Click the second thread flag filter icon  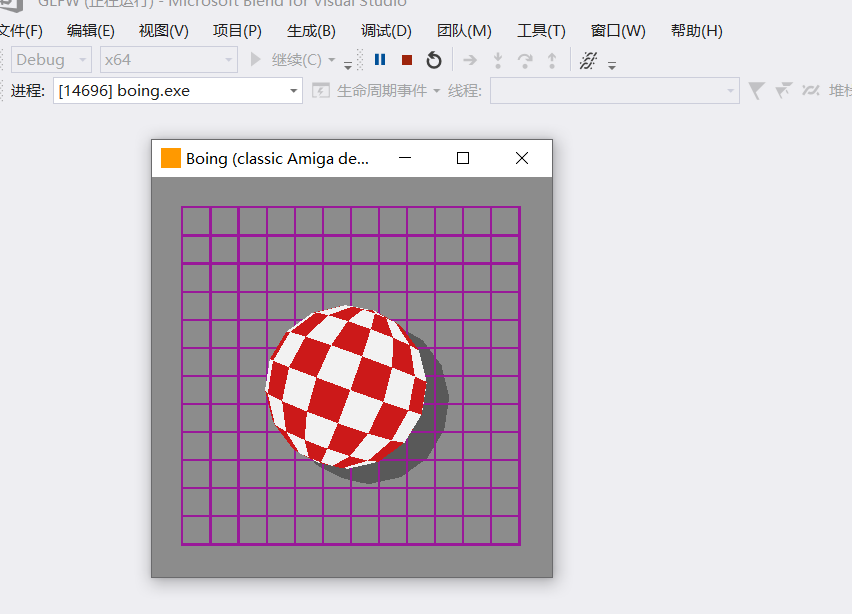point(783,91)
